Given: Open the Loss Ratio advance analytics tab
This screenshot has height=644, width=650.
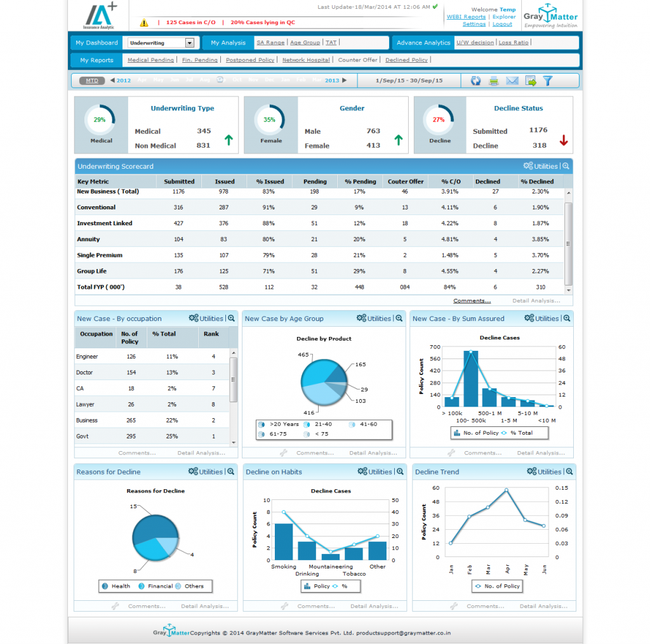Looking at the screenshot, I should point(513,43).
